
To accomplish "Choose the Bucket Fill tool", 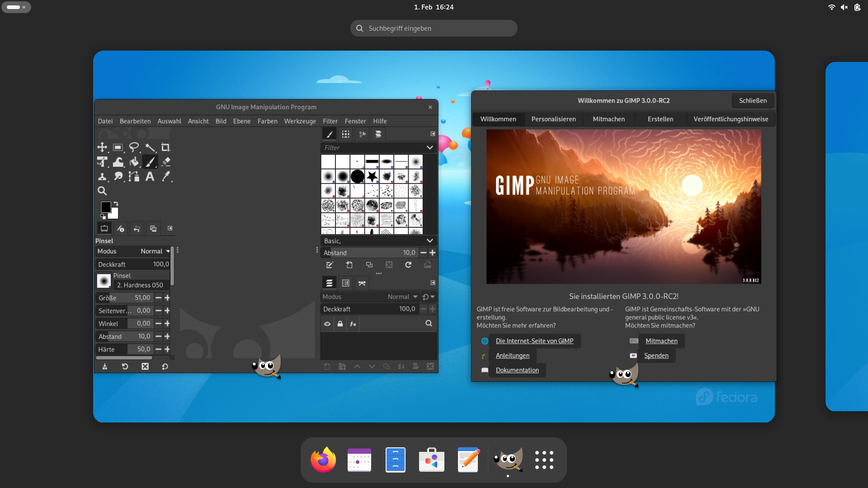I will pyautogui.click(x=134, y=162).
